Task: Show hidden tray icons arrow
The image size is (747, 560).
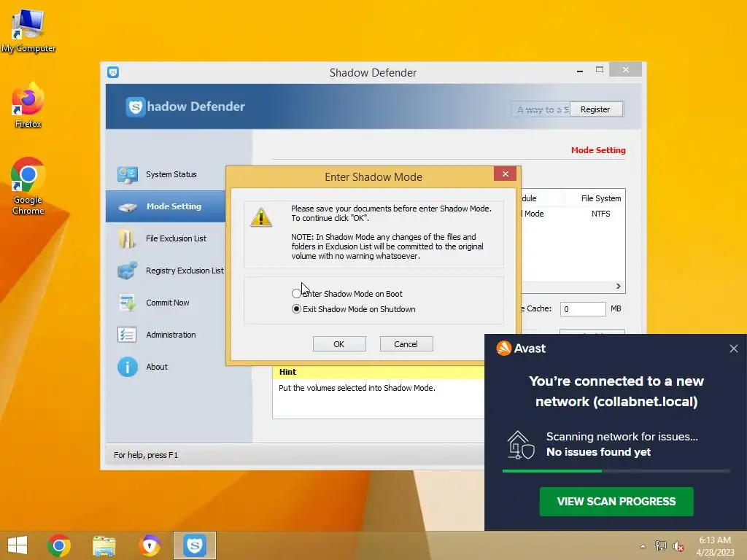Action: (x=643, y=547)
